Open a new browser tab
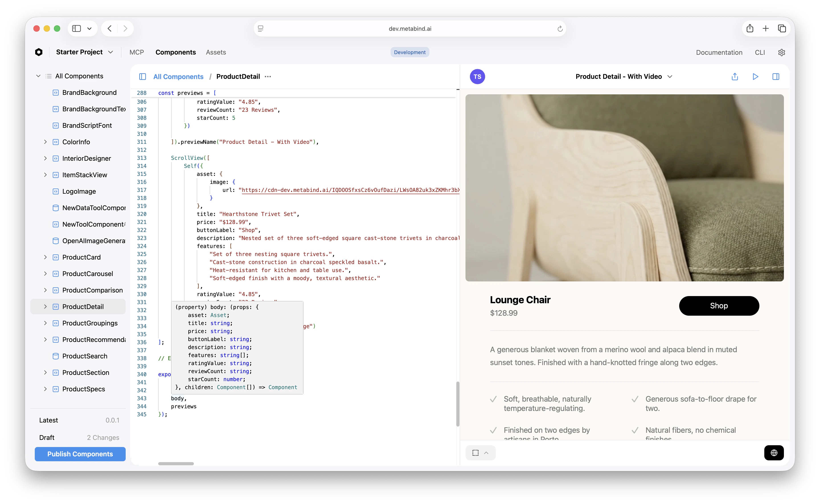 (x=766, y=28)
